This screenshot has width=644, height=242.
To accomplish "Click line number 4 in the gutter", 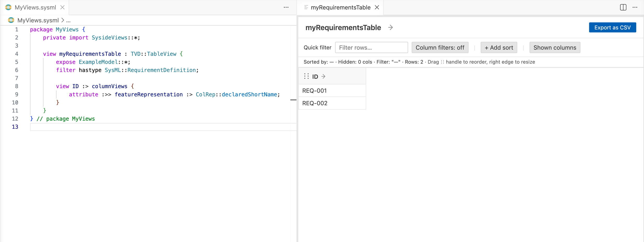I will point(16,54).
